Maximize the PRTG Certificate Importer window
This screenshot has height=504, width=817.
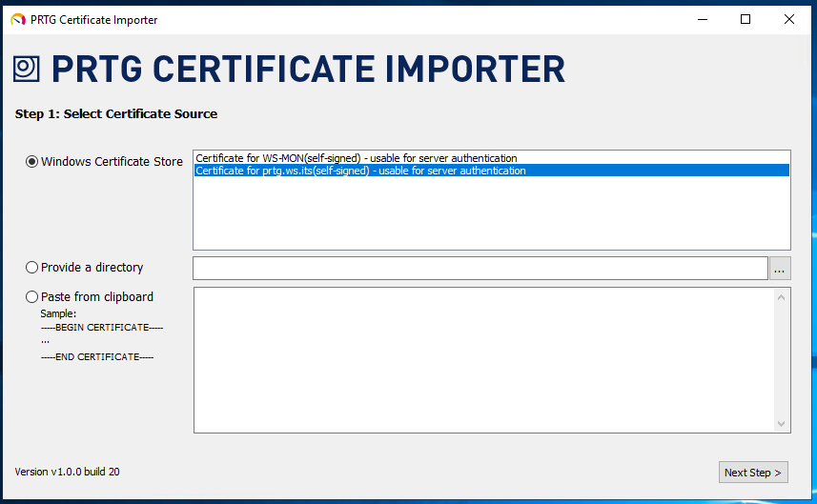[746, 19]
